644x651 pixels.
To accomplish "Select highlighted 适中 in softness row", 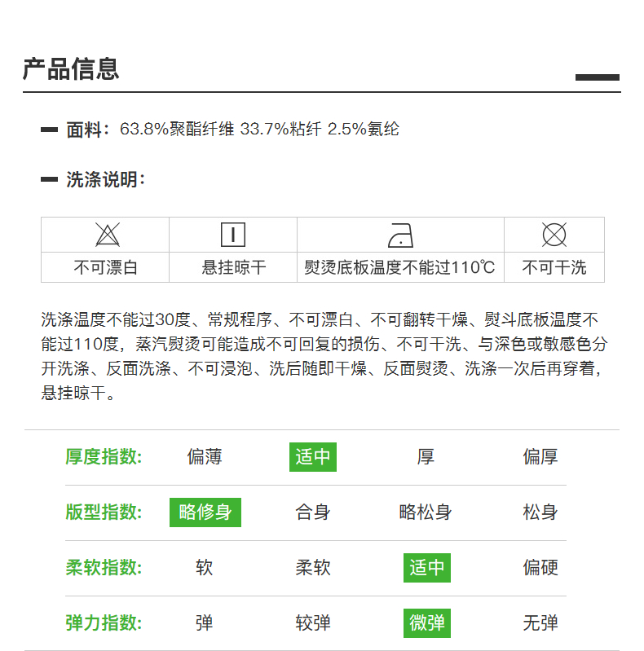I will (427, 568).
